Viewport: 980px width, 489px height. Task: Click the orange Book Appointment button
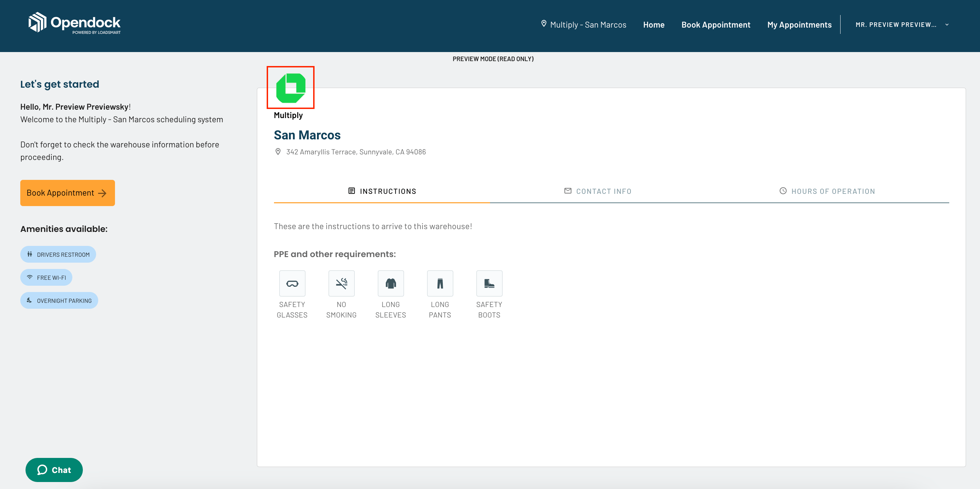coord(67,193)
